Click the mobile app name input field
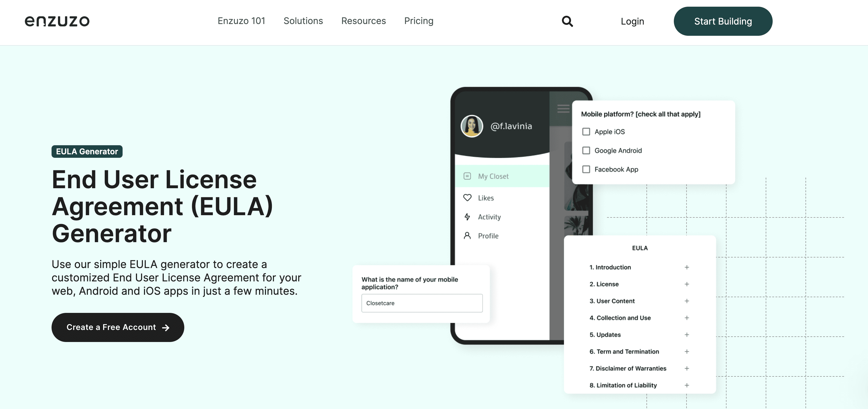Screen dimensions: 868x409 (422, 303)
